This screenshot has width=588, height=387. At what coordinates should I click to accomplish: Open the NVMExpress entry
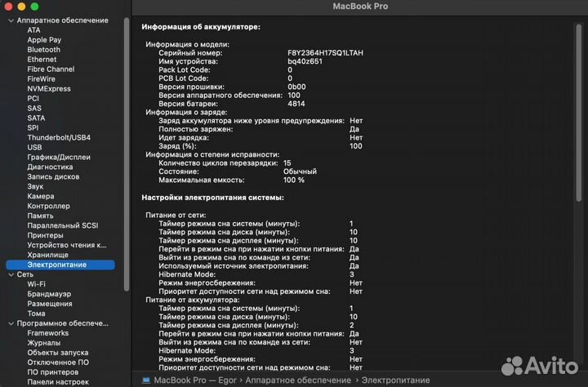(49, 88)
